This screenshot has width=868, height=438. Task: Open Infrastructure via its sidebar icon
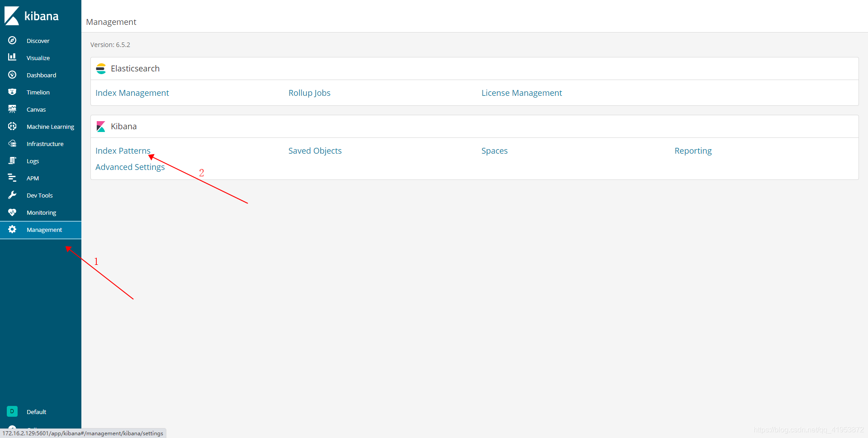12,143
